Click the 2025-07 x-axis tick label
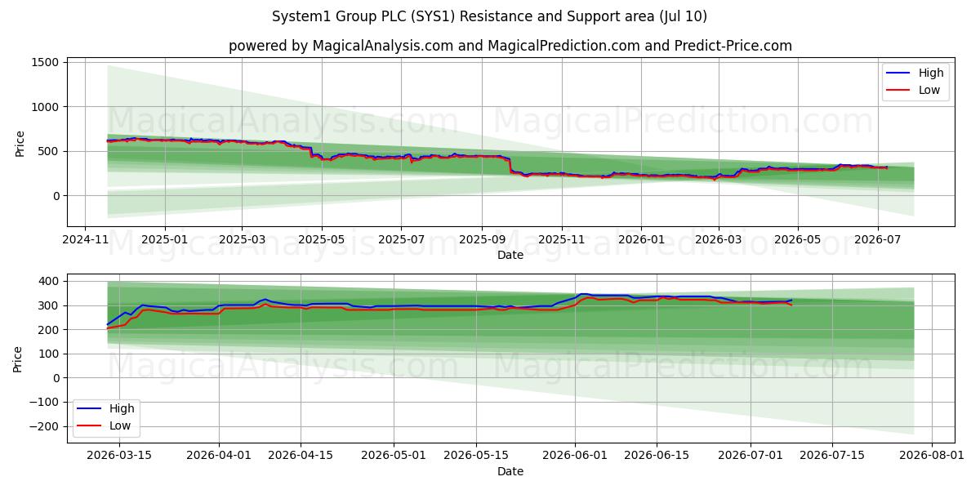This screenshot has width=980, height=490. (x=400, y=240)
